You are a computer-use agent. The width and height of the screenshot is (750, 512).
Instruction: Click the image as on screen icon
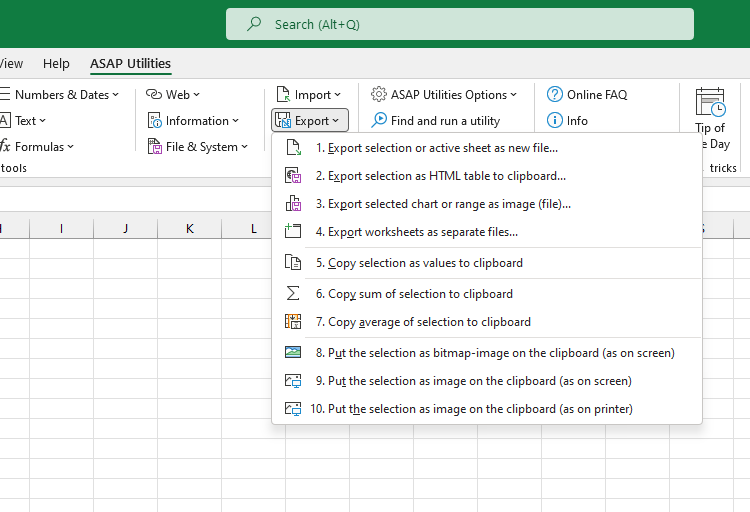(x=293, y=380)
